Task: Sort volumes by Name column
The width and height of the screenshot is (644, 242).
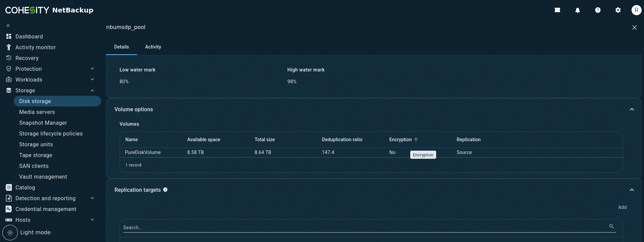Action: (132, 140)
